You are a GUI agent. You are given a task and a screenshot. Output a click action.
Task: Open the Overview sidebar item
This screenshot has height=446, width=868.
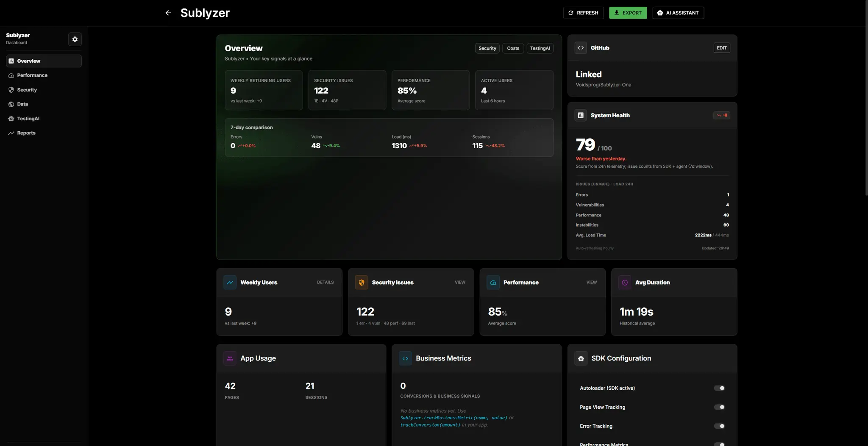[44, 61]
